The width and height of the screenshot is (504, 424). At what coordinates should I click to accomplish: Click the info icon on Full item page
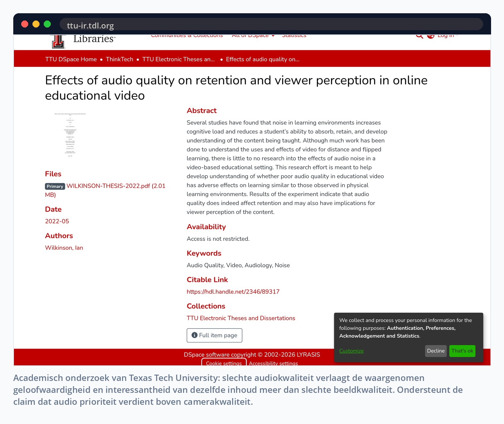195,335
